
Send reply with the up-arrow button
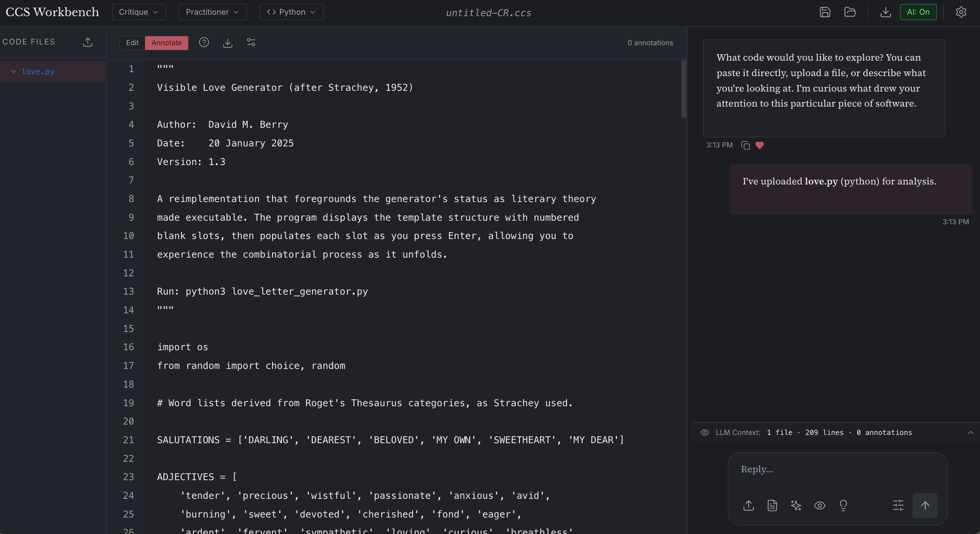pos(924,505)
